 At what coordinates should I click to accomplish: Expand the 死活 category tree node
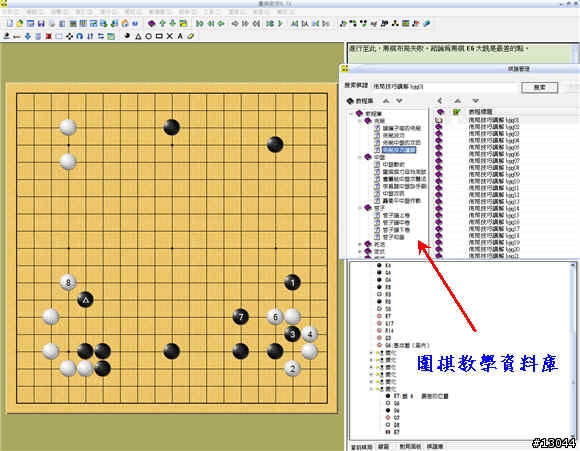coord(360,245)
